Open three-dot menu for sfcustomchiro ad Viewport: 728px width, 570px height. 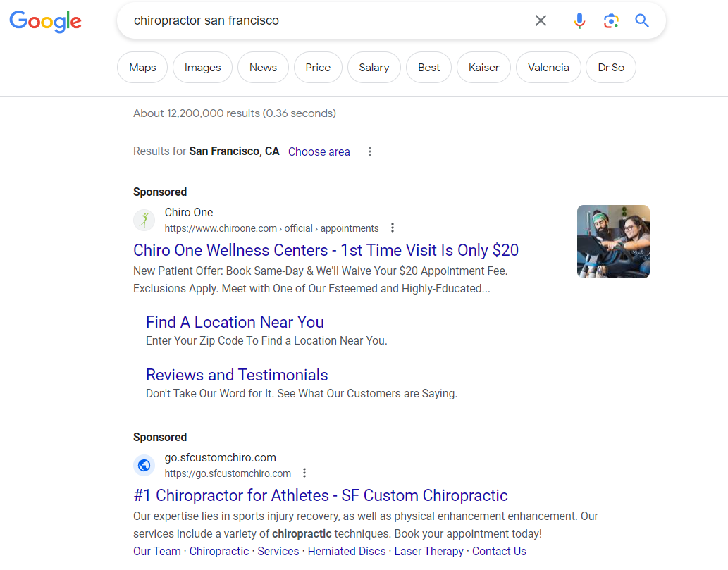point(304,473)
